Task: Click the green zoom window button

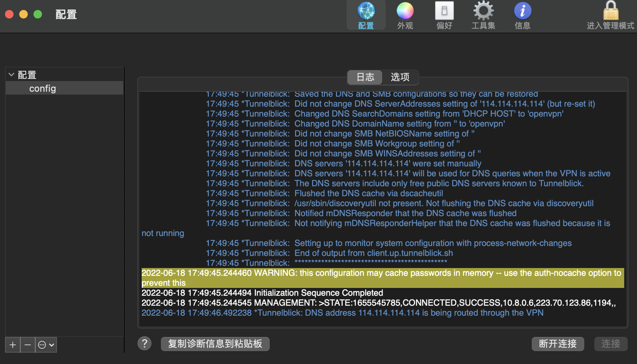Action: pyautogui.click(x=38, y=14)
